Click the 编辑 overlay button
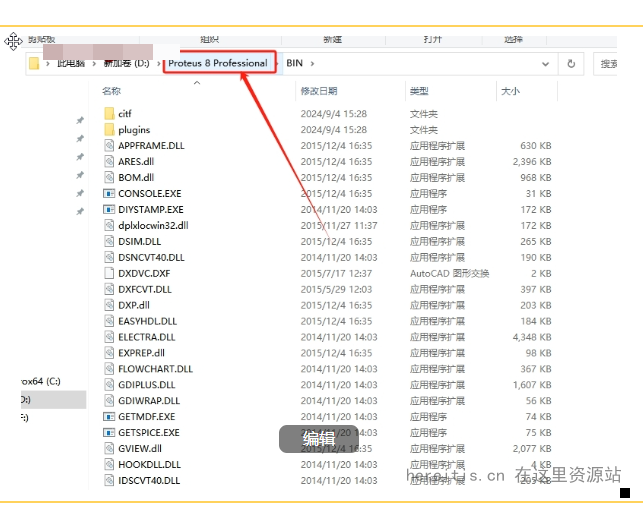This screenshot has width=643, height=508. point(319,439)
